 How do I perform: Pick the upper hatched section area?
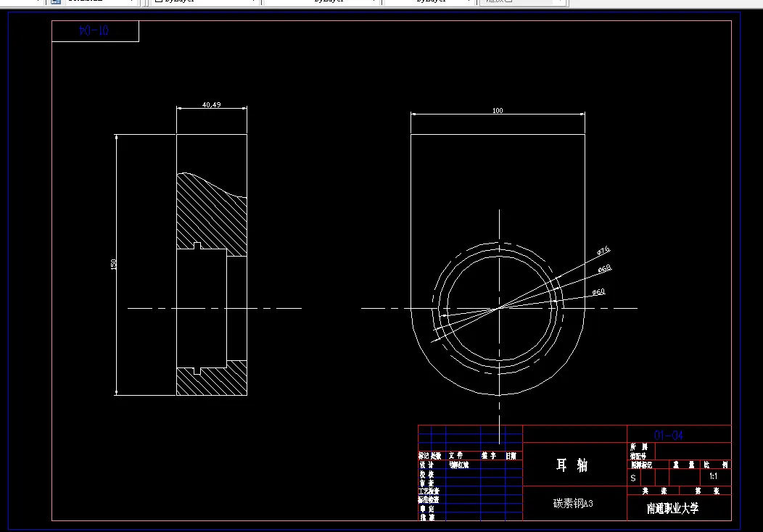click(x=212, y=214)
